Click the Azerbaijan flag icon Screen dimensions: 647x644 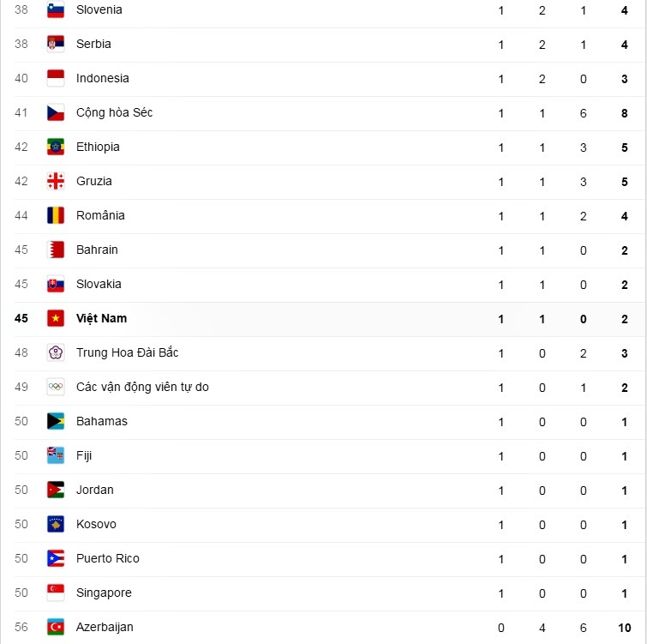[x=56, y=628]
